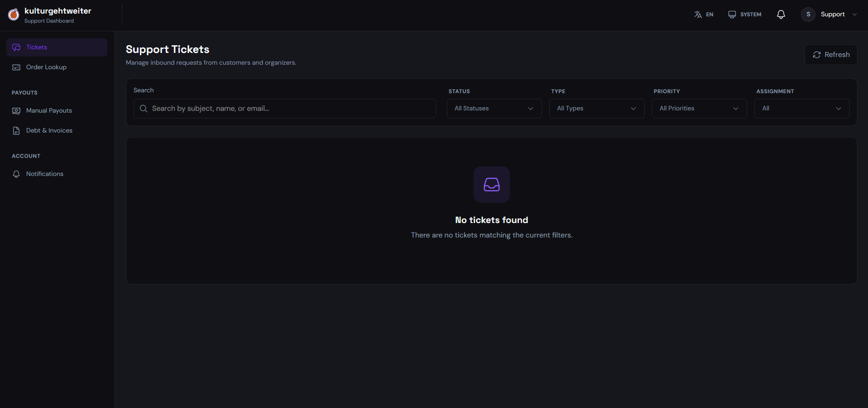The height and width of the screenshot is (408, 868).
Task: Click the S user avatar
Action: (x=808, y=14)
